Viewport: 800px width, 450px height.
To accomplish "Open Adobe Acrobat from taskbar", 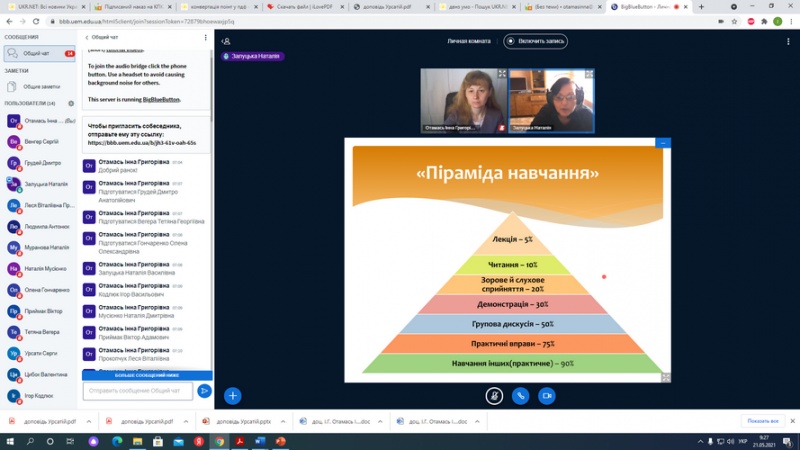I will pyautogui.click(x=240, y=441).
